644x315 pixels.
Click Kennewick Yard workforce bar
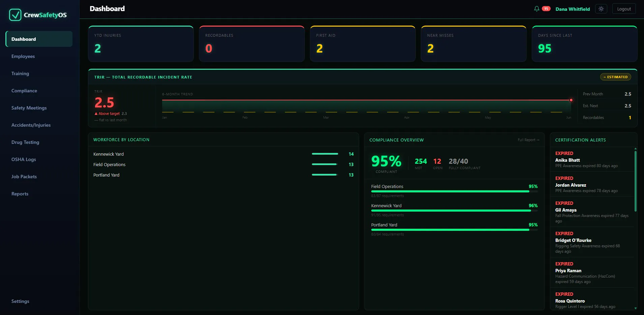point(325,154)
